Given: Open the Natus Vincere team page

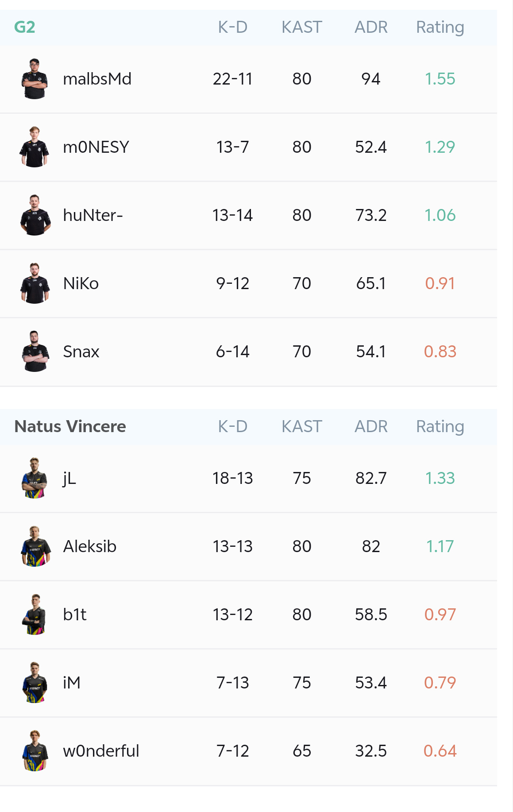Looking at the screenshot, I should [x=70, y=426].
